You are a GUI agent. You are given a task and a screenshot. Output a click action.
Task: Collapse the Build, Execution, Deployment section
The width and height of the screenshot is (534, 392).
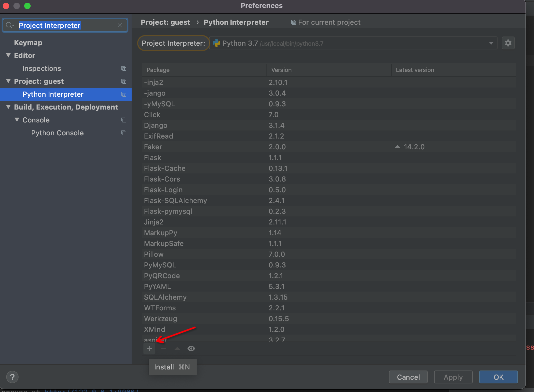(8, 107)
